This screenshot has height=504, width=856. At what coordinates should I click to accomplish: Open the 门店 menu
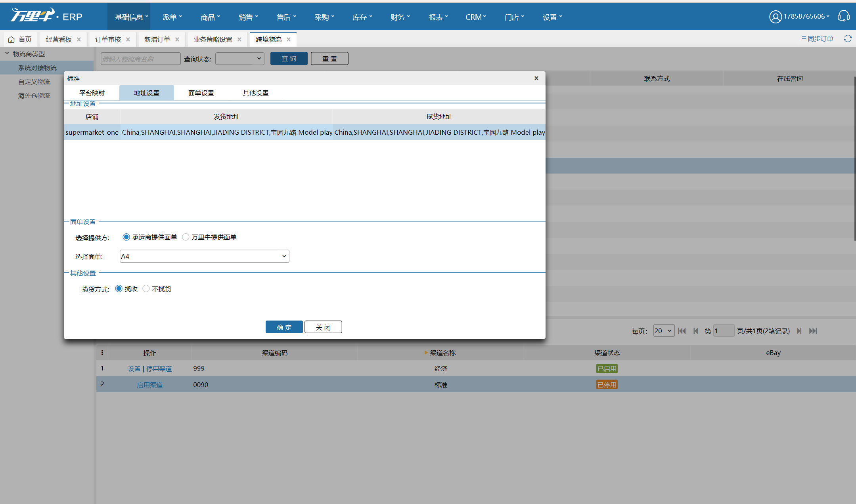tap(514, 17)
